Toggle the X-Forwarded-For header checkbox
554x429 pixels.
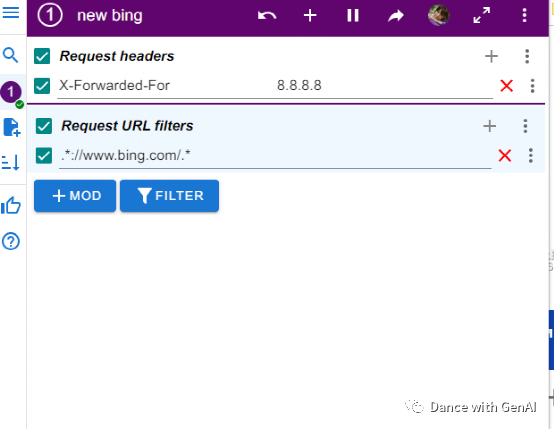coord(42,86)
